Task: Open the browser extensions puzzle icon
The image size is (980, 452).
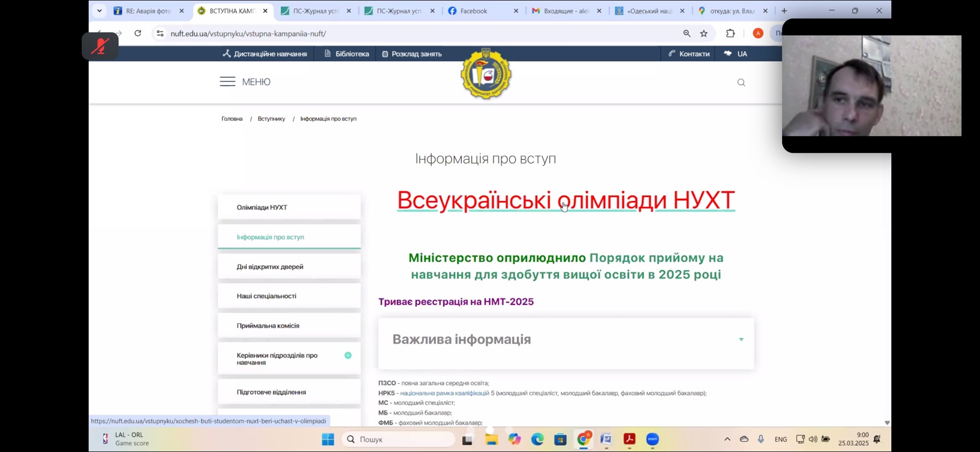Action: coord(730,34)
